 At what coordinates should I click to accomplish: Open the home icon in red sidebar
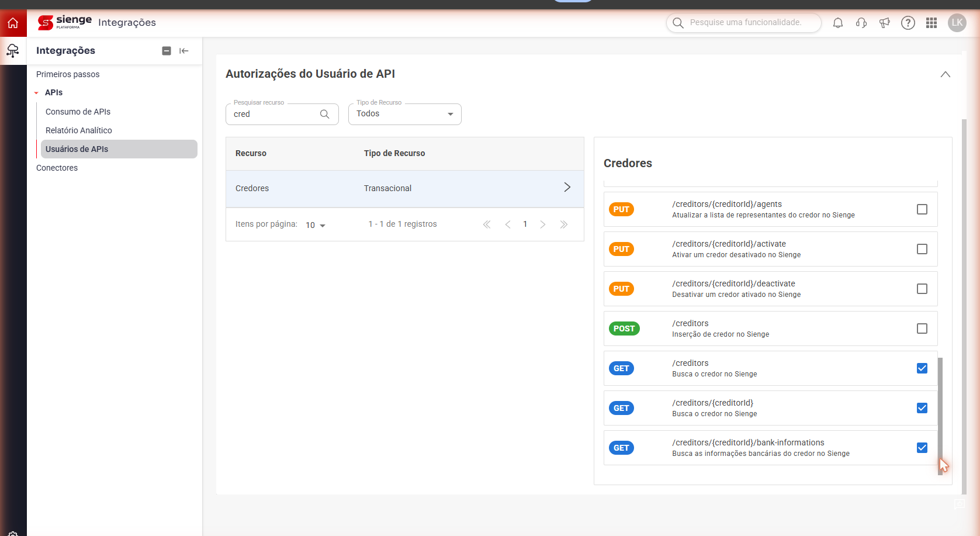pyautogui.click(x=13, y=23)
